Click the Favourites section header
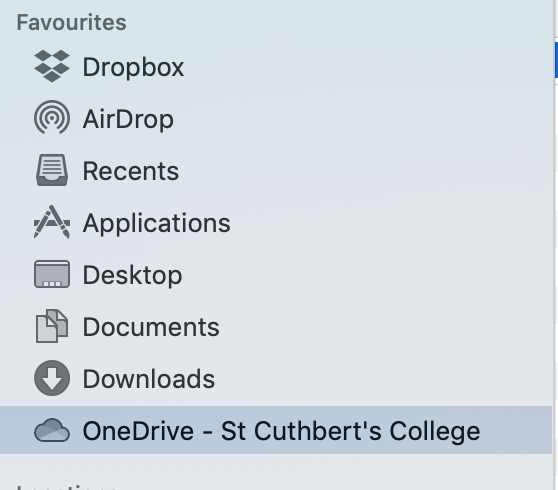The height and width of the screenshot is (490, 558). [x=72, y=23]
